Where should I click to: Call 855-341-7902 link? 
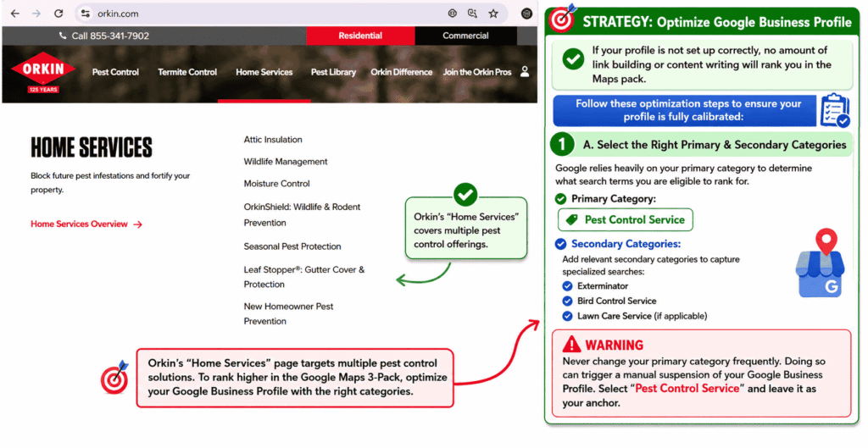click(110, 36)
